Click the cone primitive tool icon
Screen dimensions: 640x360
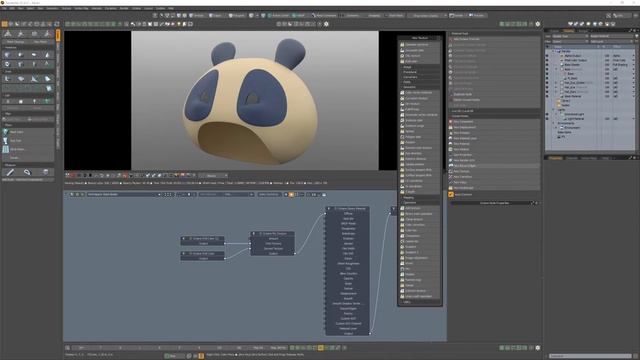pyautogui.click(x=47, y=55)
